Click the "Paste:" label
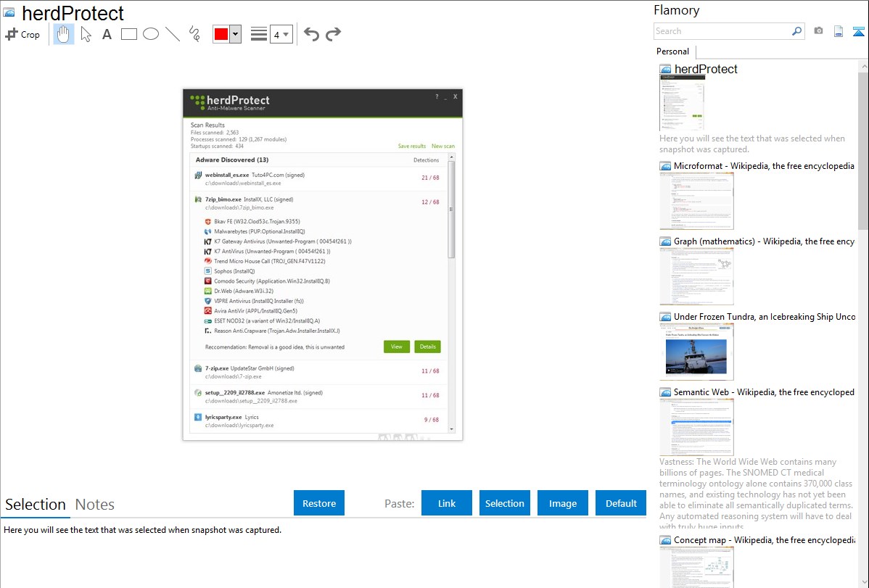The image size is (869, 588). (x=399, y=503)
